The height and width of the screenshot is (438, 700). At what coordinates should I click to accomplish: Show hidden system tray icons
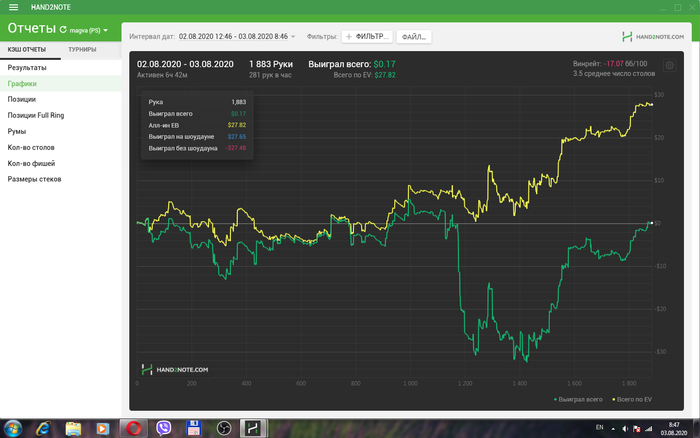[613, 429]
